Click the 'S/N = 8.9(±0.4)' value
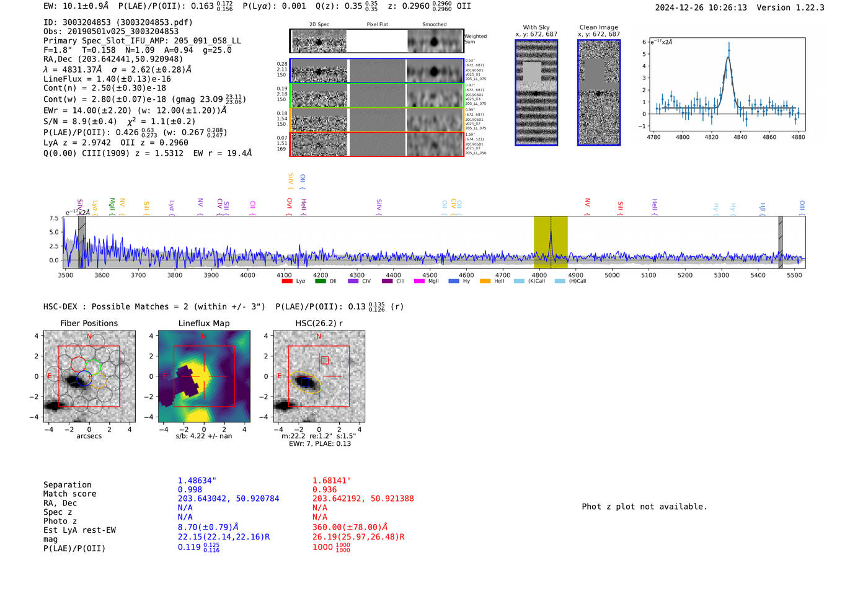This screenshot has width=868, height=591. 80,122
